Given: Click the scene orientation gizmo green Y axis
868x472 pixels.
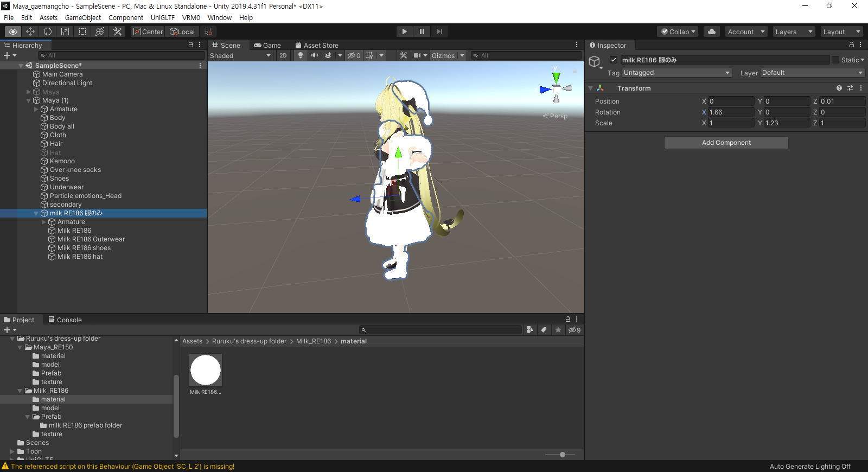Looking at the screenshot, I should click(x=556, y=77).
